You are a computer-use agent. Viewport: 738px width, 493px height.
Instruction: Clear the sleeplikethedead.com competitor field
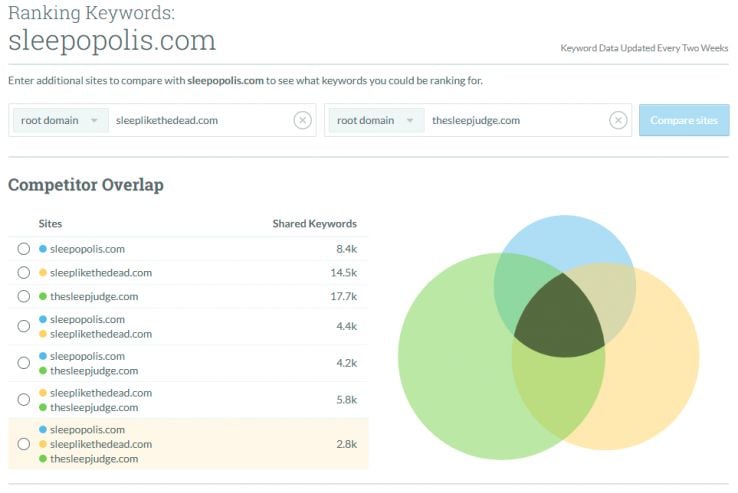pyautogui.click(x=303, y=121)
